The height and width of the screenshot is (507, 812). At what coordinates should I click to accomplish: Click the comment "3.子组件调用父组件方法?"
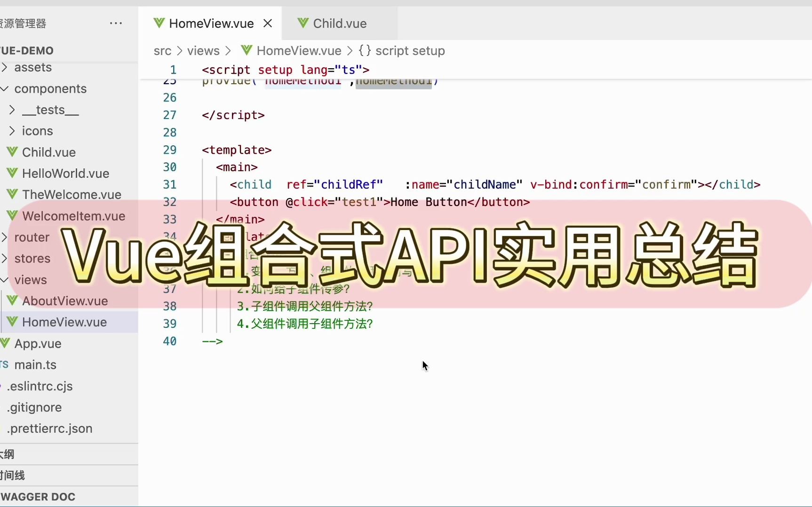[x=305, y=306]
